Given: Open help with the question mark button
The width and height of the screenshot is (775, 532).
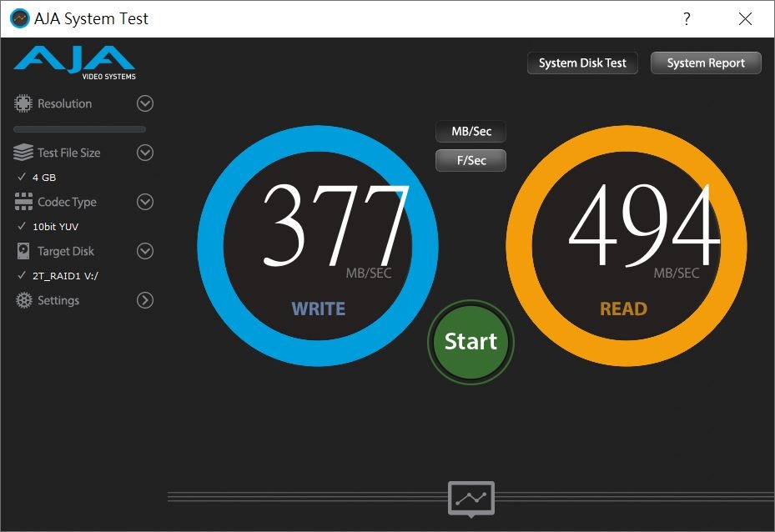Looking at the screenshot, I should click(687, 19).
